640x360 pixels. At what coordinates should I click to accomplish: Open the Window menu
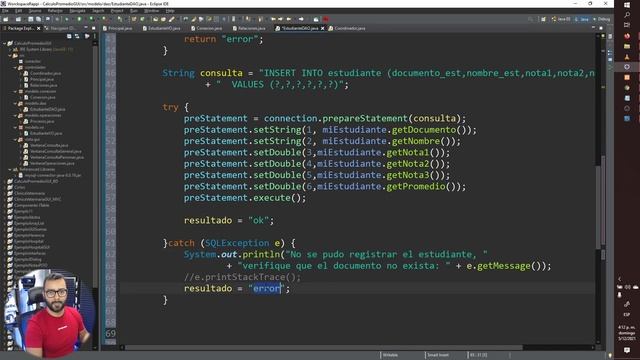click(151, 11)
